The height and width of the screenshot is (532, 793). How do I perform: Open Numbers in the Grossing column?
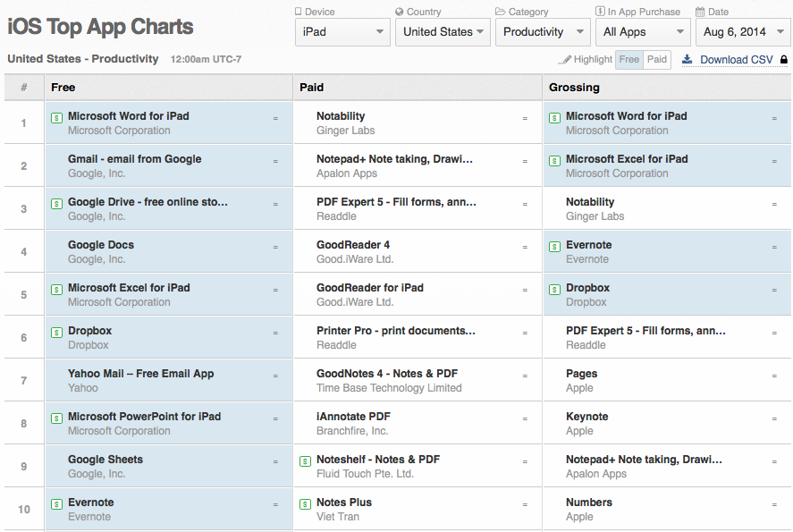pyautogui.click(x=588, y=502)
